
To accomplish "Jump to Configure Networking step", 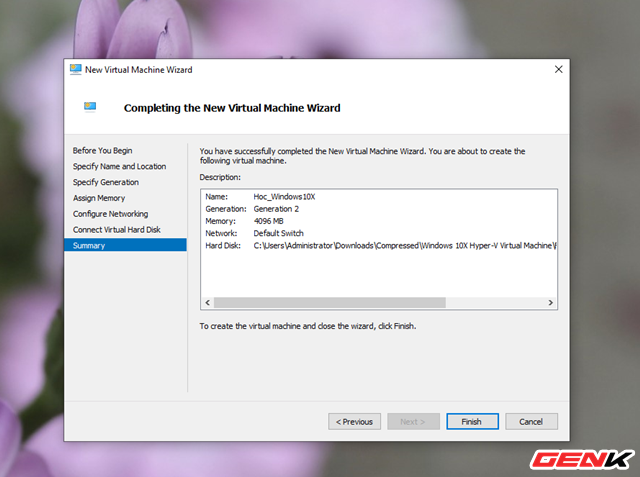I will point(110,214).
